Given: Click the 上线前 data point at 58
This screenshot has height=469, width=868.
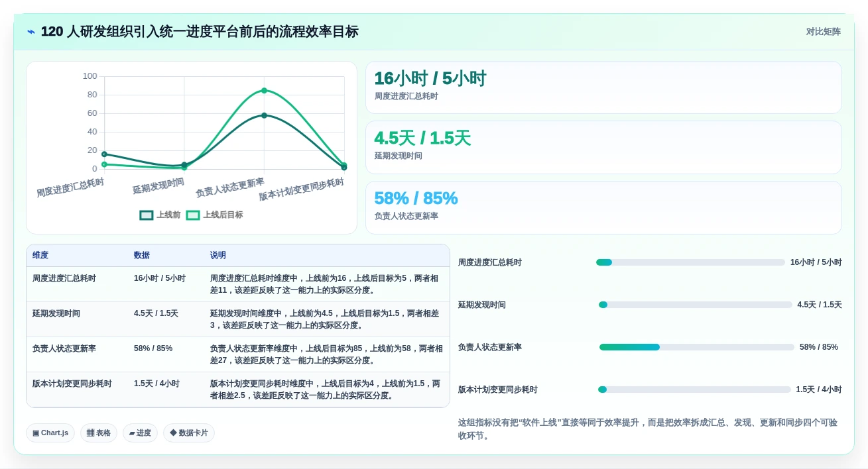Looking at the screenshot, I should click(x=264, y=115).
